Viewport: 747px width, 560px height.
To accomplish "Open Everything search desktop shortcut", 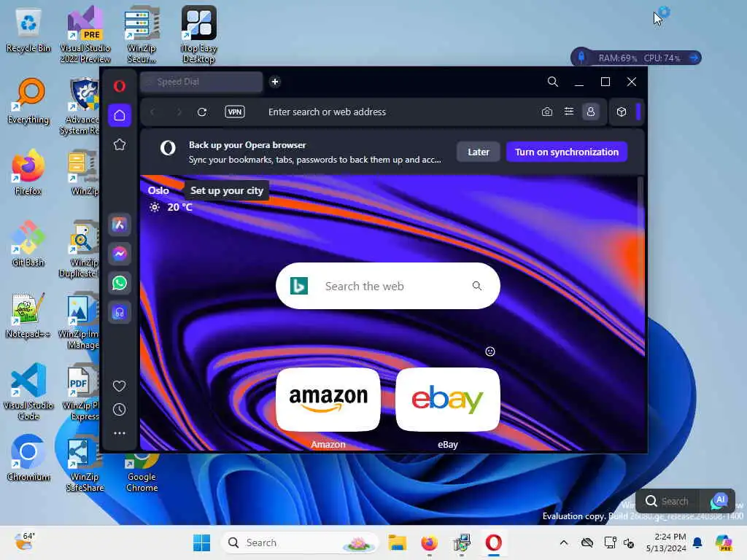I will coord(28,101).
